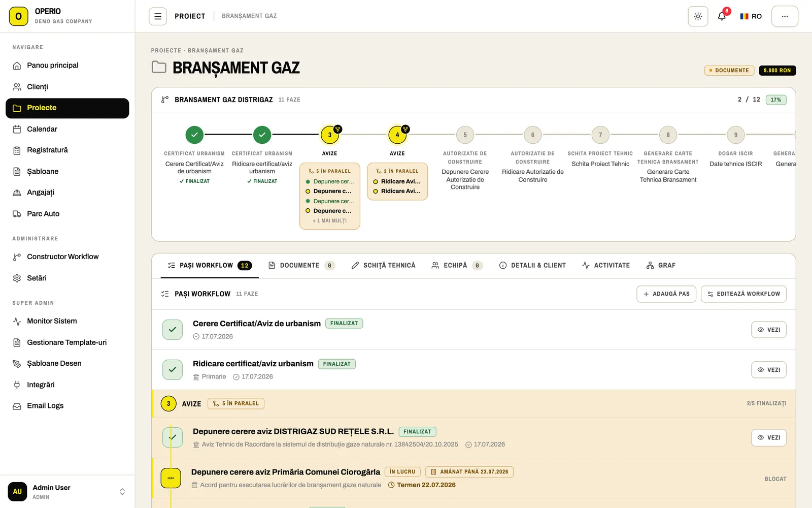812x508 pixels.
Task: Open the Detalii & Client tab
Action: pos(532,266)
